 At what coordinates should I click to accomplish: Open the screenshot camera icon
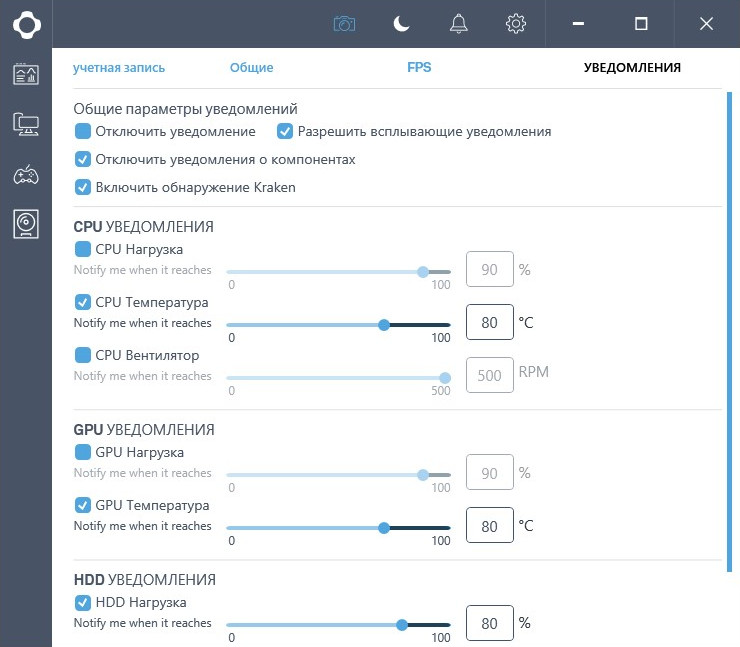(344, 24)
